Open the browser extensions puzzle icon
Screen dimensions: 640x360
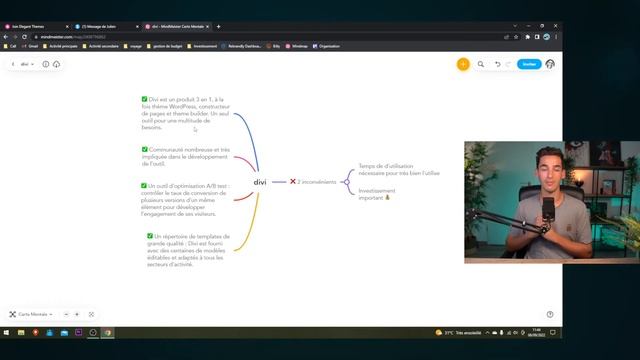point(527,37)
